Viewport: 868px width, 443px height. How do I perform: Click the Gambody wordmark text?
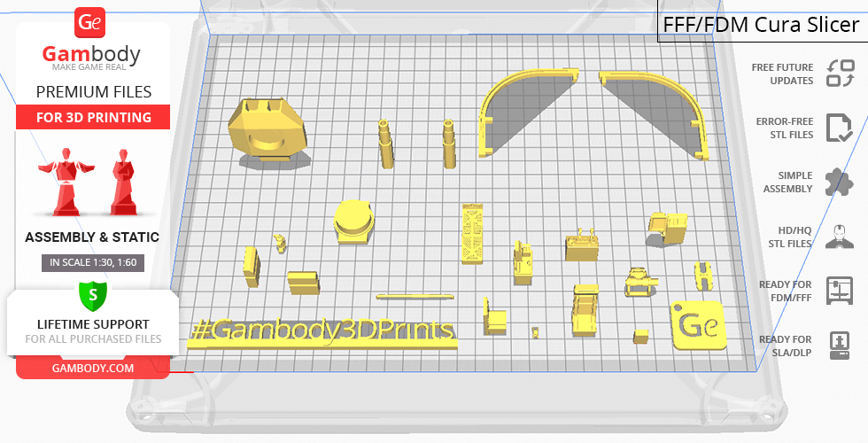[x=91, y=54]
